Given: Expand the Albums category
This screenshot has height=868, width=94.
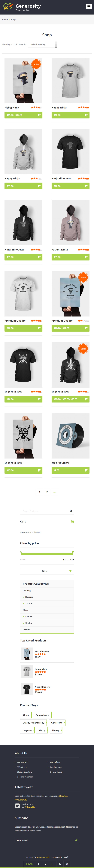Looking at the screenshot, I should (29, 616).
